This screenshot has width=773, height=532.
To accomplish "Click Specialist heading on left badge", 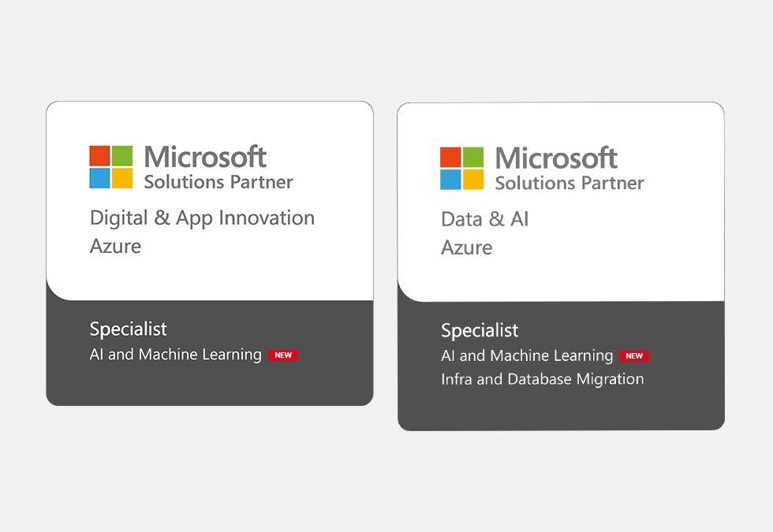I will pyautogui.click(x=128, y=329).
